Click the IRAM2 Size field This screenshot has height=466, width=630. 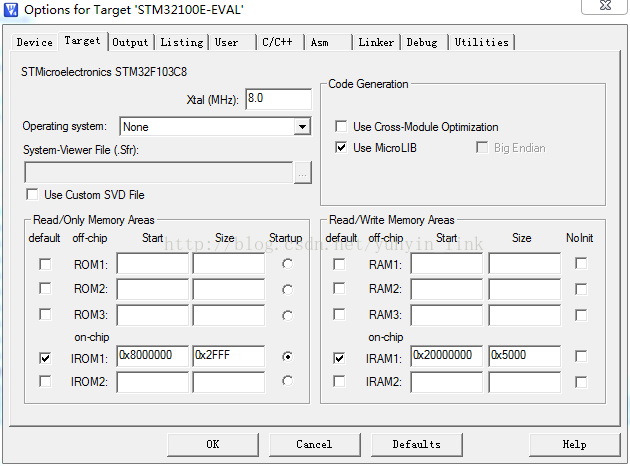click(525, 382)
